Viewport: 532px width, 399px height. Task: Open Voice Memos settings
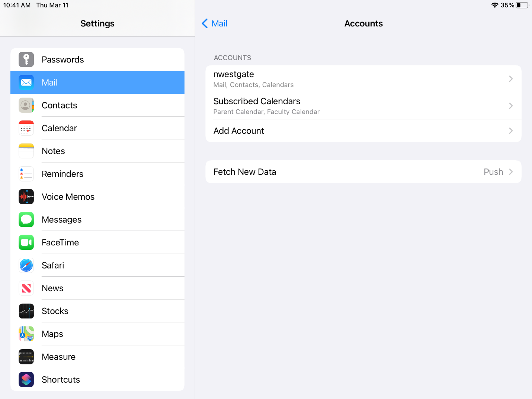[x=97, y=197]
